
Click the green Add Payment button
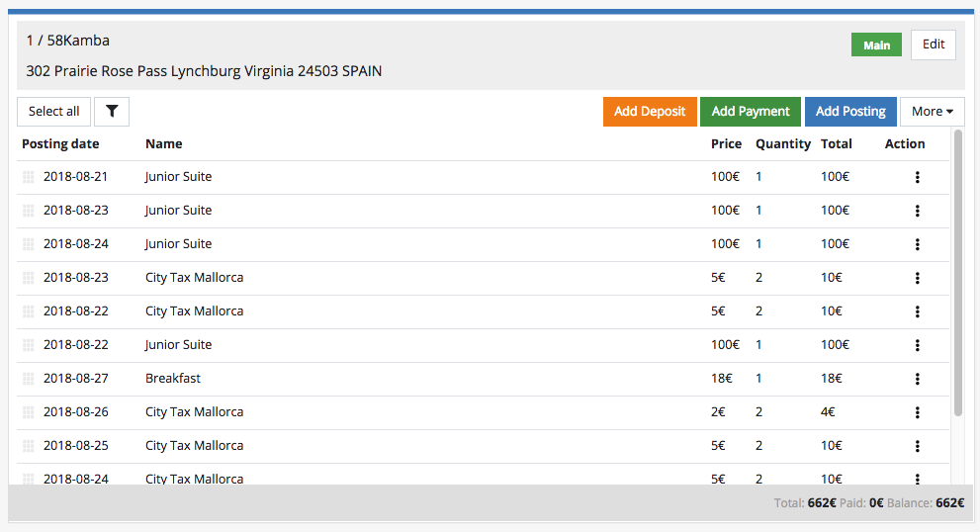(751, 112)
